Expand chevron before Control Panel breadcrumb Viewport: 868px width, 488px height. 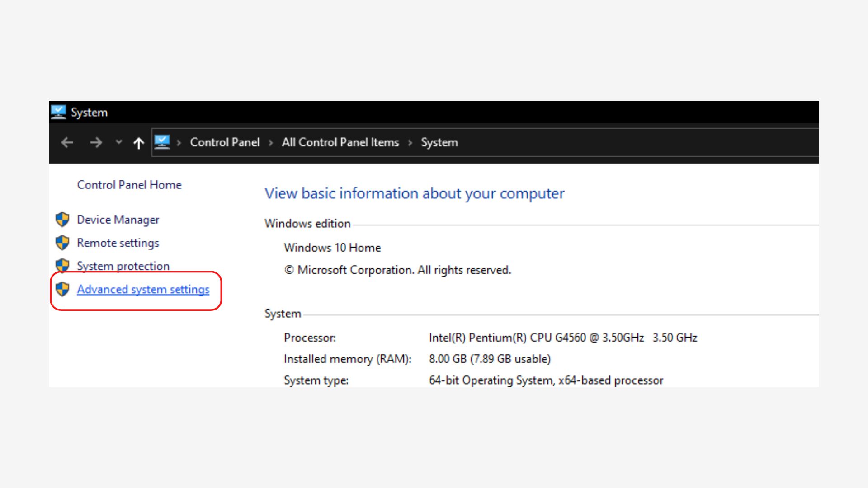pyautogui.click(x=179, y=143)
